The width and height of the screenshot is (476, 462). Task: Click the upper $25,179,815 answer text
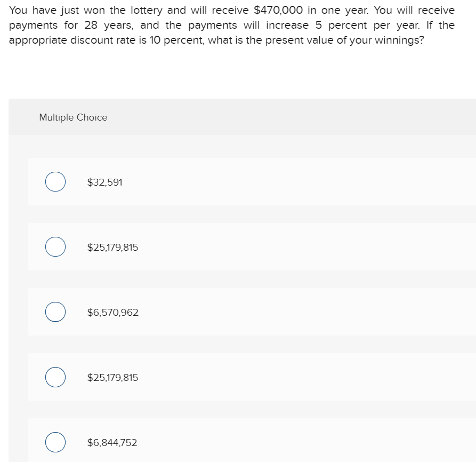[112, 248]
